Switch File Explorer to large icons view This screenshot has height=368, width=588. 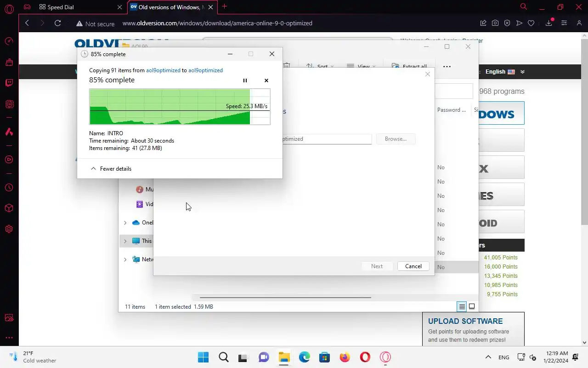(x=472, y=307)
